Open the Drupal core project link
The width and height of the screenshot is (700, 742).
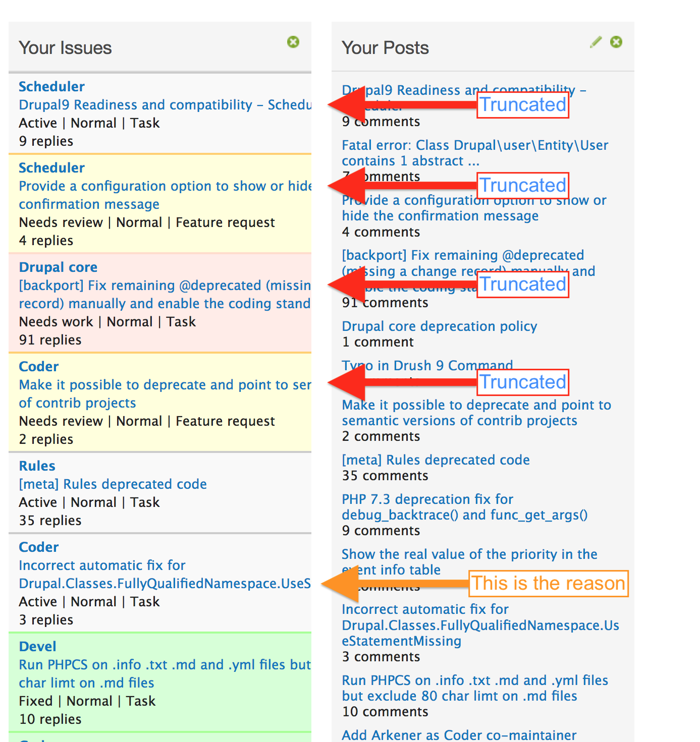(x=58, y=267)
